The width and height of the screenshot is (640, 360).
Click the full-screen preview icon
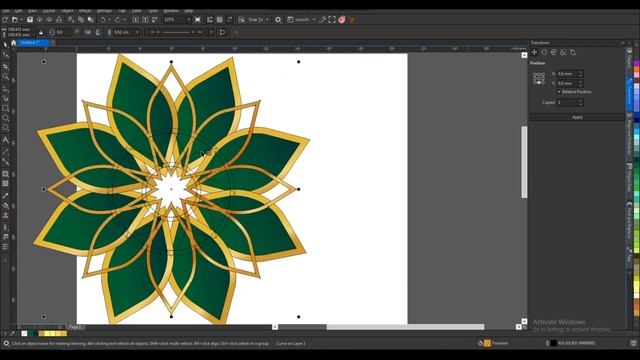pos(332,20)
